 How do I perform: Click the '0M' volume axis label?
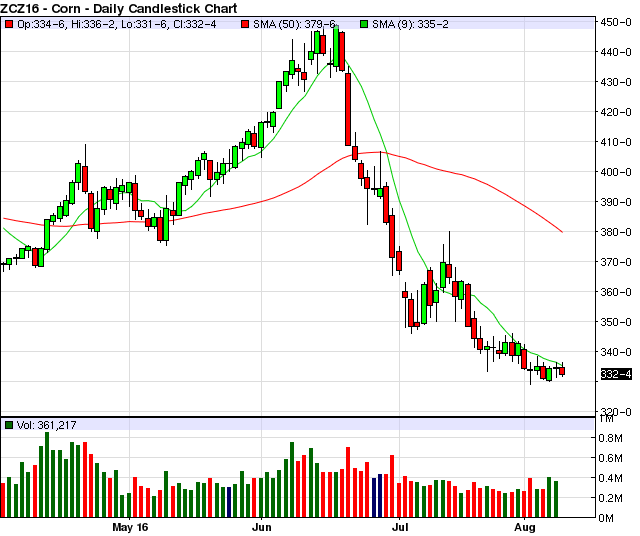pos(607,518)
